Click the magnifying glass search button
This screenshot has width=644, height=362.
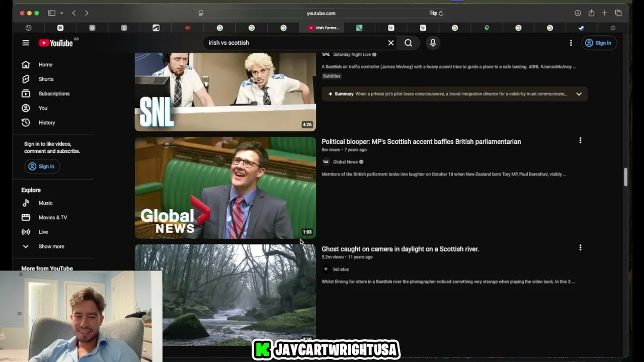point(409,43)
